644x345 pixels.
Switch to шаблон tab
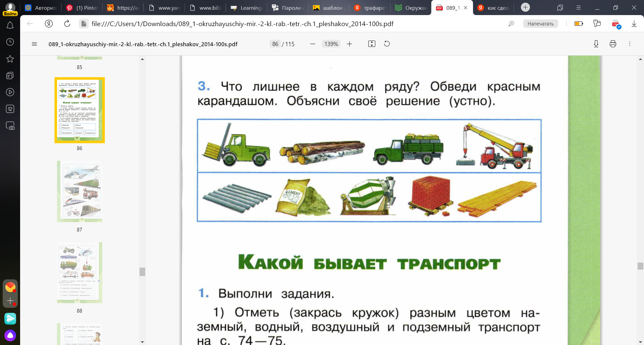[x=329, y=8]
